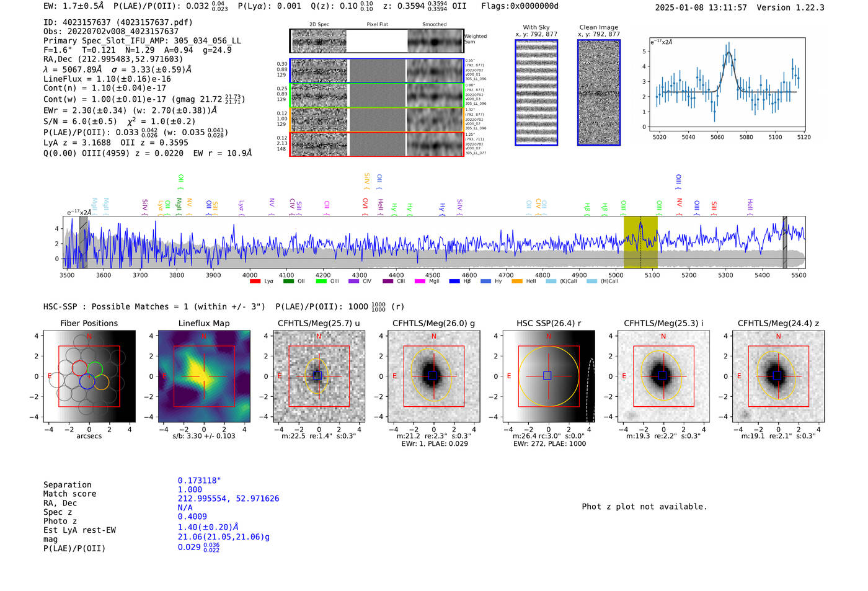This screenshot has height=591, width=868.
Task: Click the Smoothed column header
Action: pyautogui.click(x=434, y=25)
